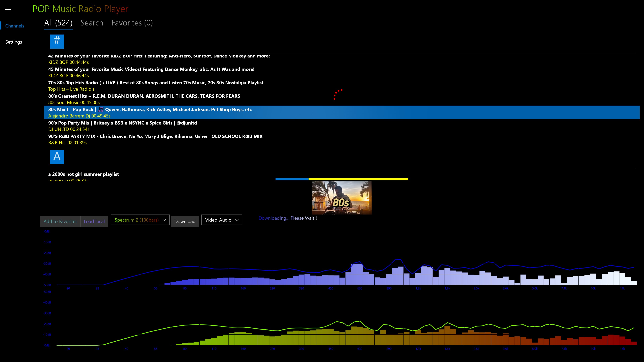
Task: Open the Favorites (0) tab
Action: (132, 23)
